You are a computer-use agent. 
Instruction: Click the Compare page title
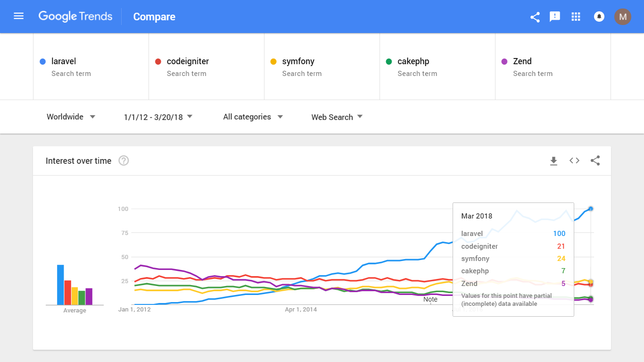tap(154, 17)
